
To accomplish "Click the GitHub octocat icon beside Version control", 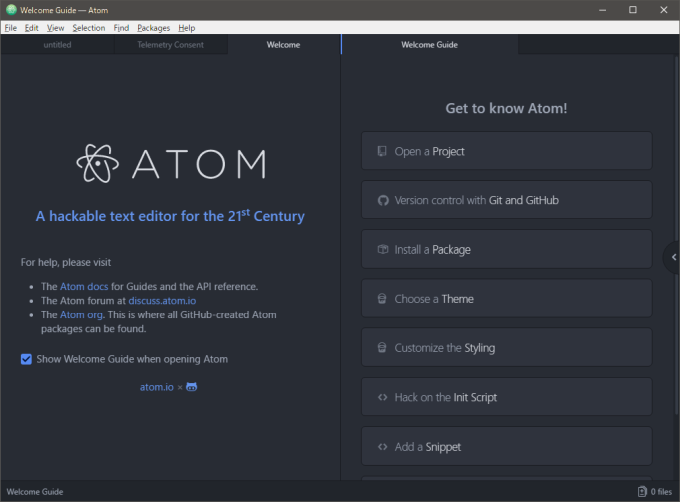I will point(383,200).
